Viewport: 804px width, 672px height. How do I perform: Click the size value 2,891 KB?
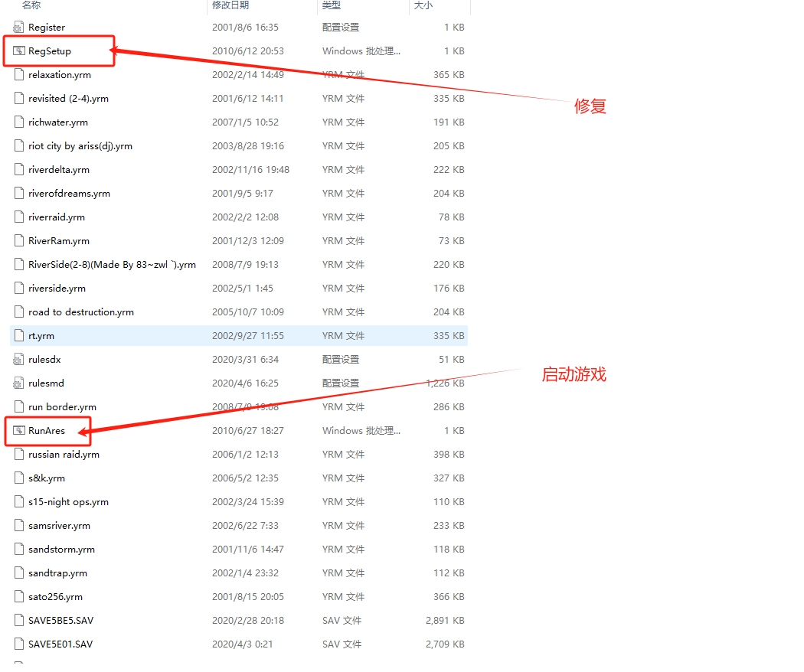click(445, 621)
